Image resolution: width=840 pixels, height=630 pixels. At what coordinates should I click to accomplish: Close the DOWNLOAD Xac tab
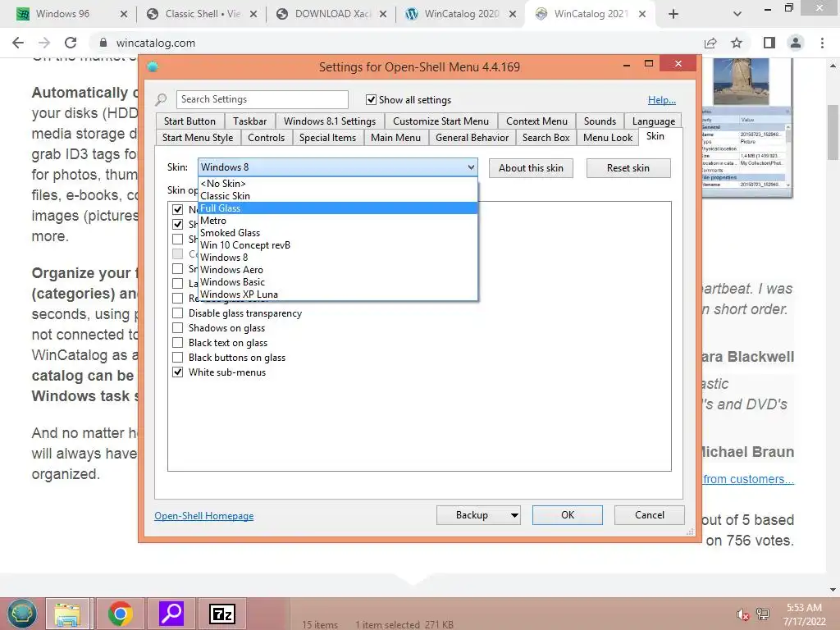383,14
